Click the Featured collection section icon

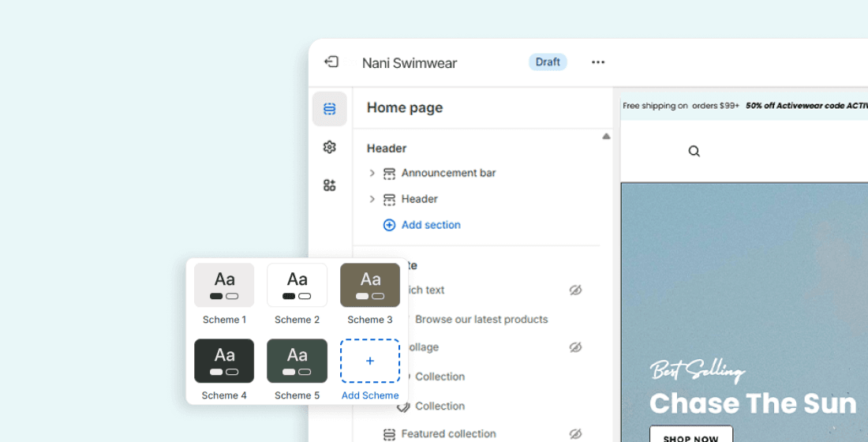pos(389,433)
